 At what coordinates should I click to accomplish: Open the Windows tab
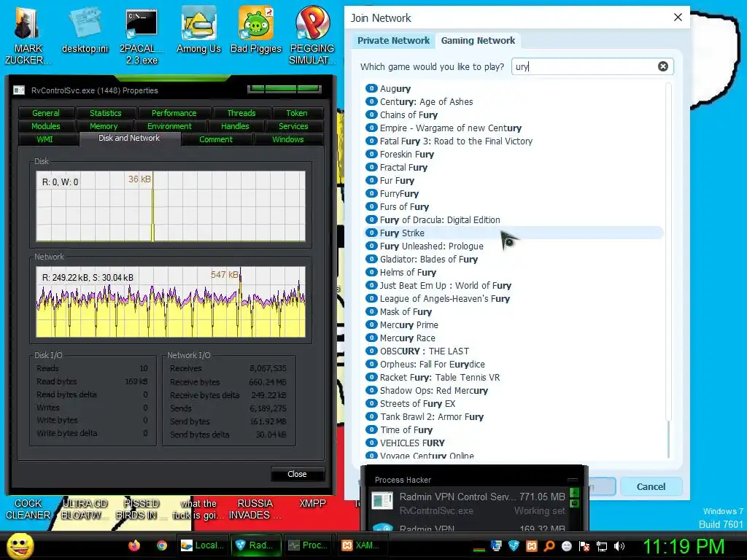pyautogui.click(x=288, y=139)
